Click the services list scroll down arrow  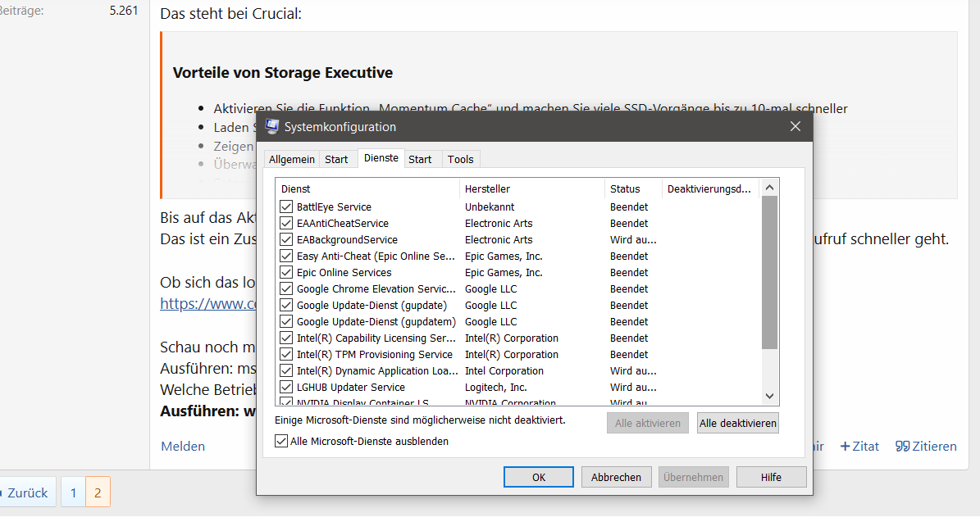coord(769,396)
